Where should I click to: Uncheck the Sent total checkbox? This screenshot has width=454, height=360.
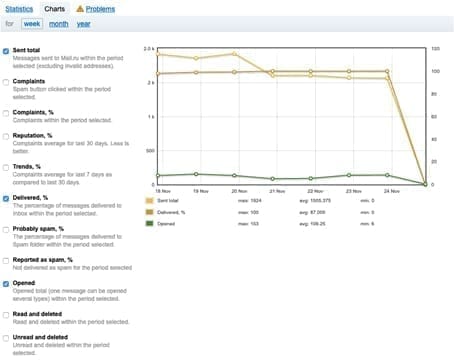(6, 51)
